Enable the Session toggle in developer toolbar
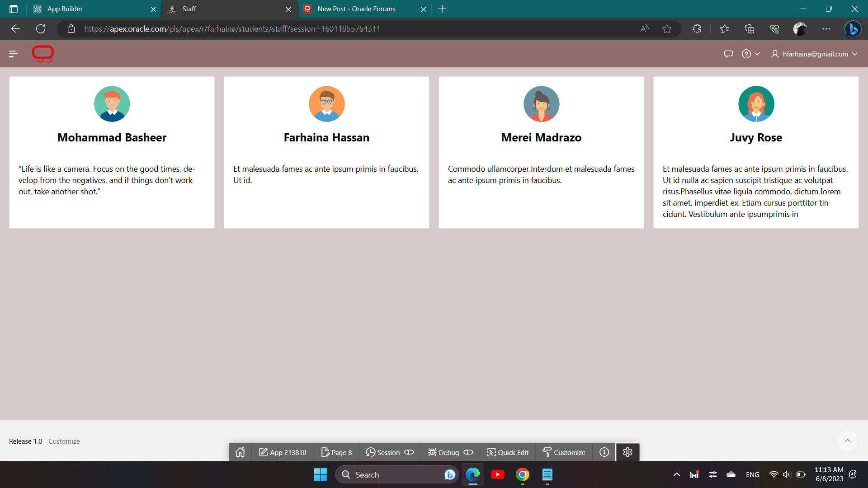Viewport: 868px width, 488px height. (x=409, y=452)
